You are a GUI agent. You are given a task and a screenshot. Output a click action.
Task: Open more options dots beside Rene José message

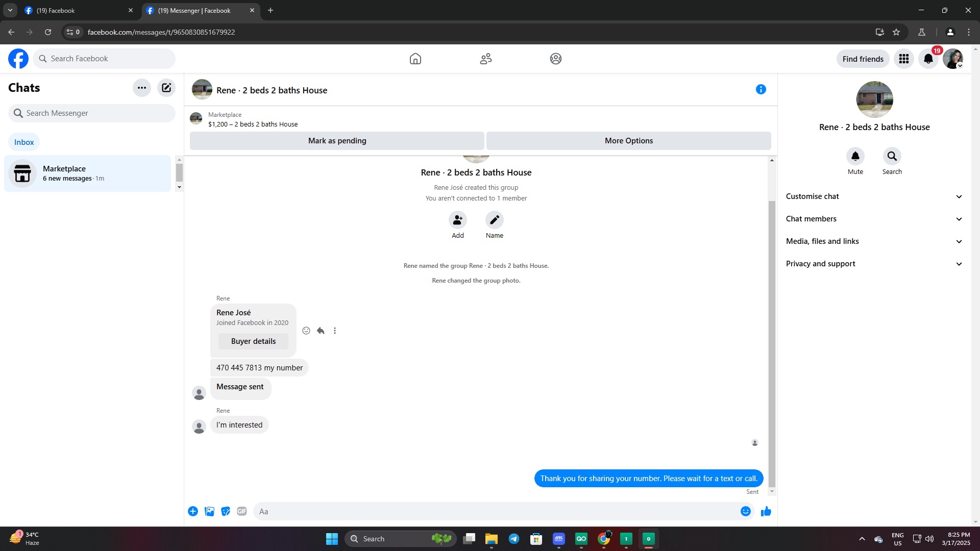pyautogui.click(x=335, y=331)
